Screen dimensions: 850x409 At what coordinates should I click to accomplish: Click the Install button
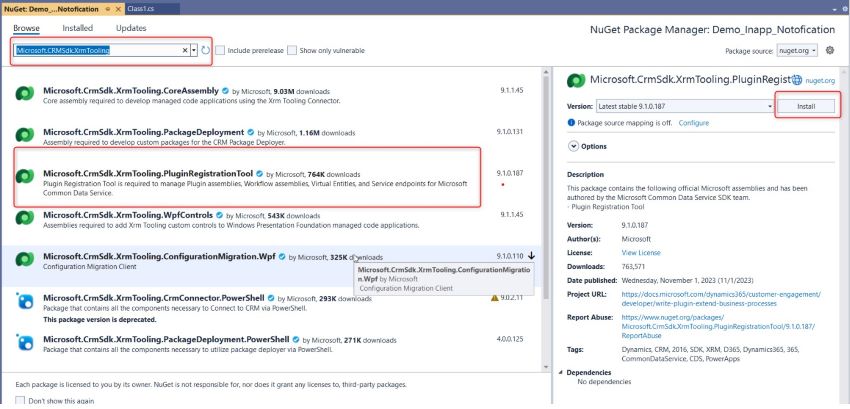(x=806, y=106)
